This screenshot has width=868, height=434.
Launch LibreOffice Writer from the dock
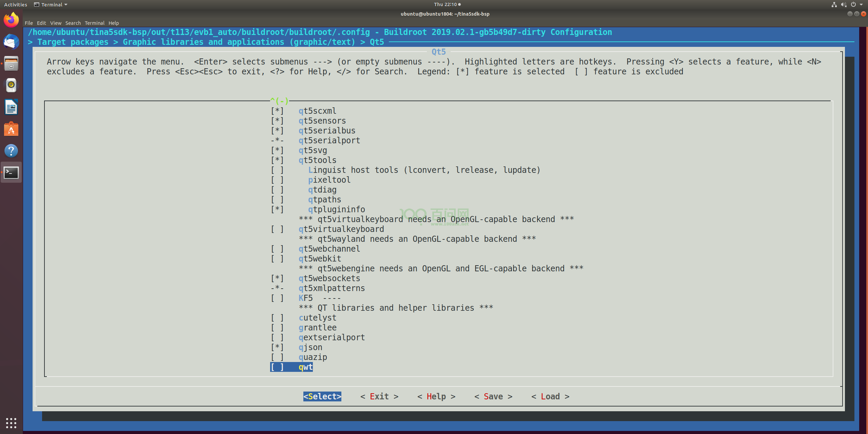(x=11, y=107)
